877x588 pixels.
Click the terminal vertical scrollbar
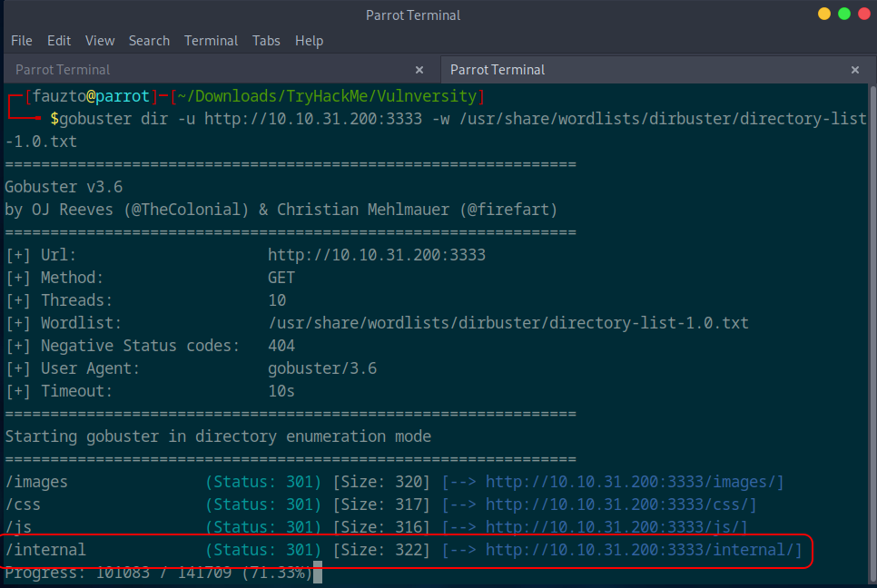click(872, 334)
